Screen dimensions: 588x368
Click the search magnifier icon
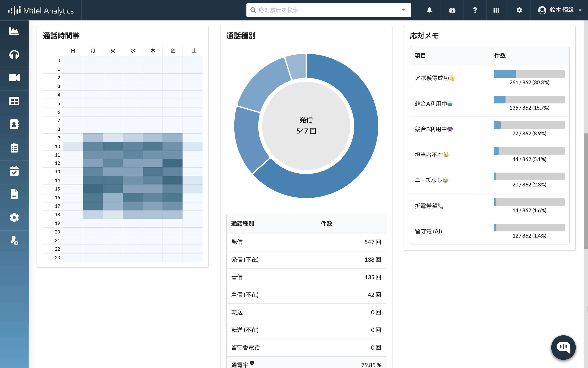click(253, 10)
